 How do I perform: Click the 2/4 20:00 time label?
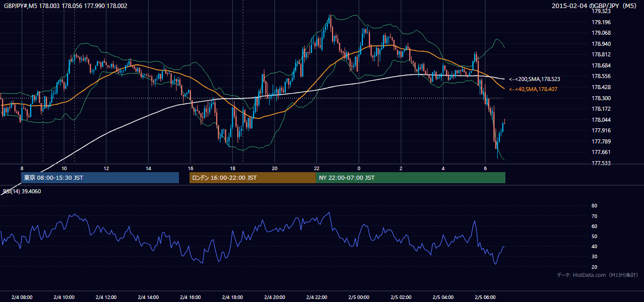pyautogui.click(x=274, y=297)
